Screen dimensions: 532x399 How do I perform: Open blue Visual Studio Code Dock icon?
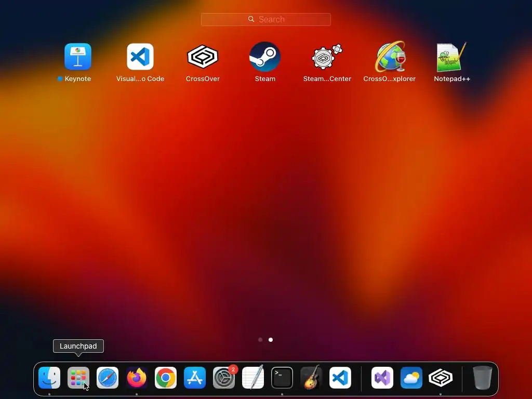click(x=340, y=378)
